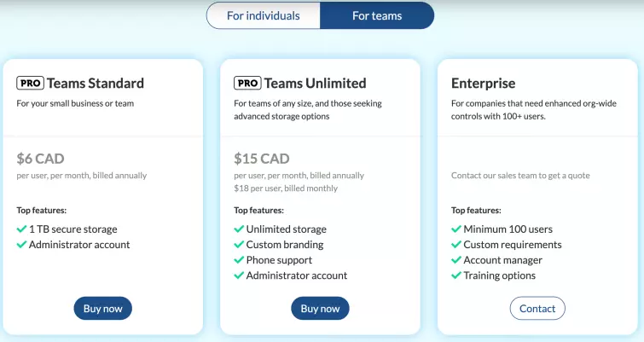The height and width of the screenshot is (342, 644).
Task: Click checkmark beside Training options
Action: point(456,275)
